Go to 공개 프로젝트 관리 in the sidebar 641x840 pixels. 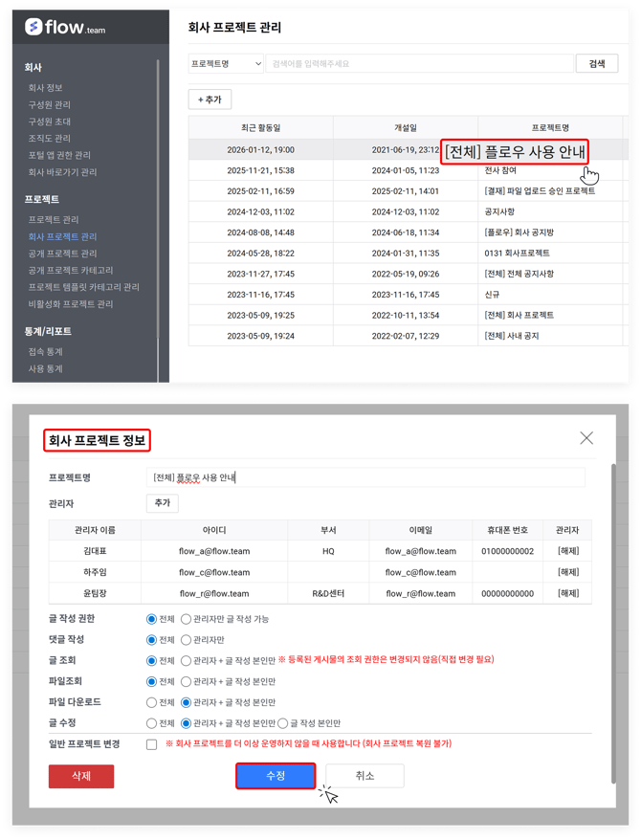tap(62, 254)
